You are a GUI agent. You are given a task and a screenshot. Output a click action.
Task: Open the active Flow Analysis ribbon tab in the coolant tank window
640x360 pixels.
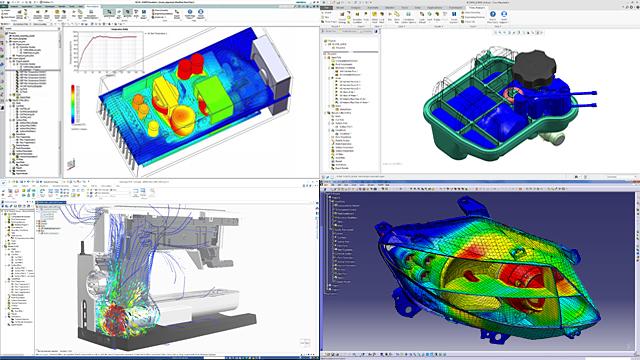[477, 7]
